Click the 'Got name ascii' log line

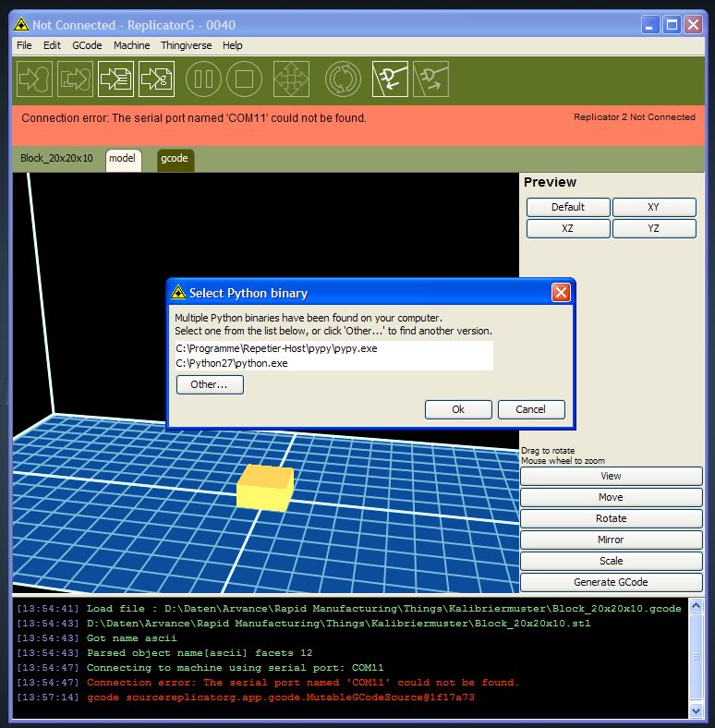(97, 638)
